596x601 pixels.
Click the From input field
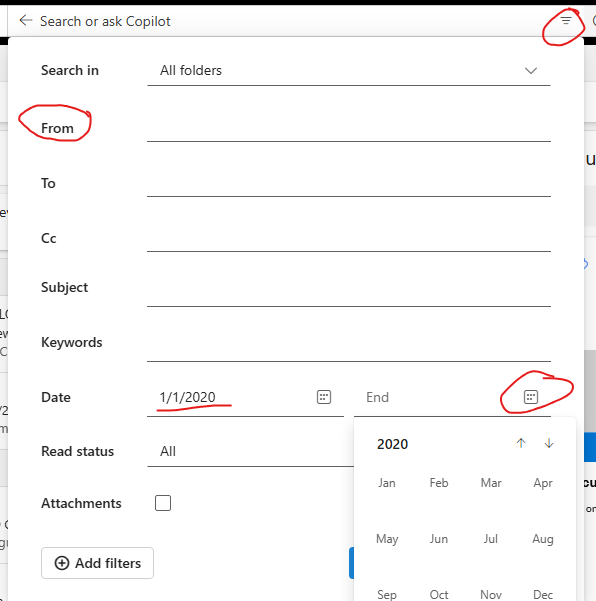click(x=349, y=128)
